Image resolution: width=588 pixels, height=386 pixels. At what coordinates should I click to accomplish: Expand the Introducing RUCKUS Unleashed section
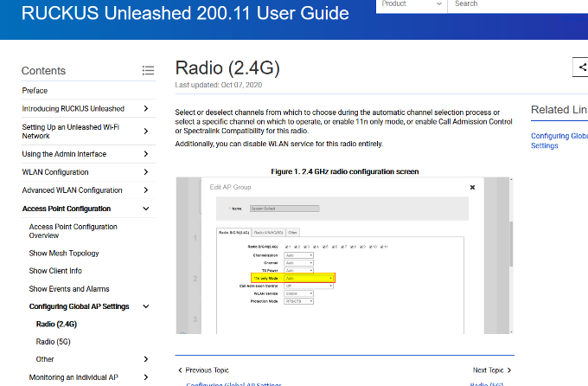145,109
